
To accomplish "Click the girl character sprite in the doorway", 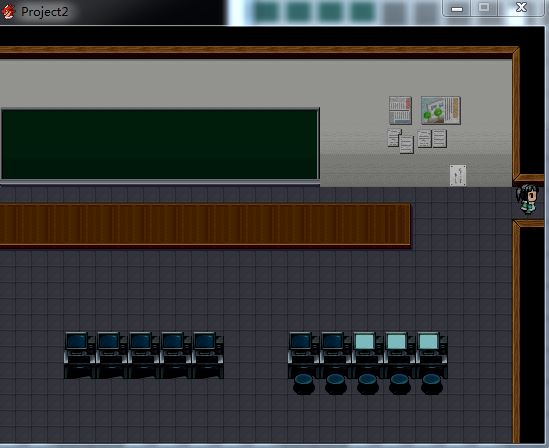I will click(528, 199).
